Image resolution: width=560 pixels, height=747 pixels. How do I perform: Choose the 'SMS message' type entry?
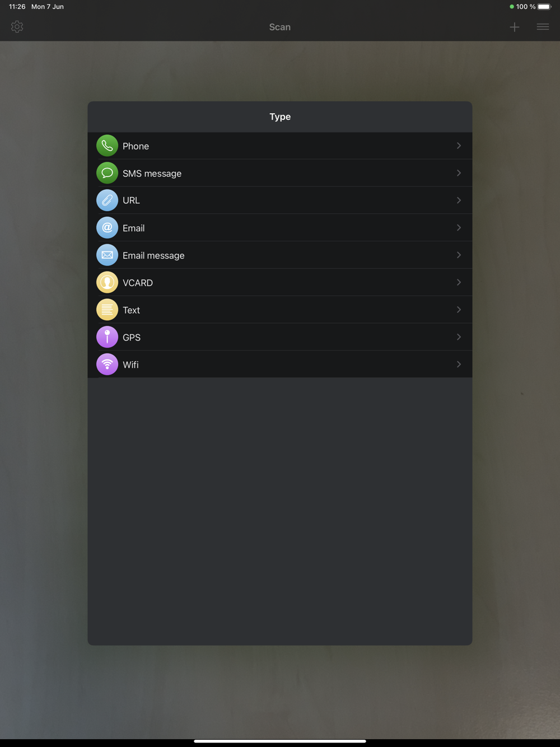(x=280, y=173)
